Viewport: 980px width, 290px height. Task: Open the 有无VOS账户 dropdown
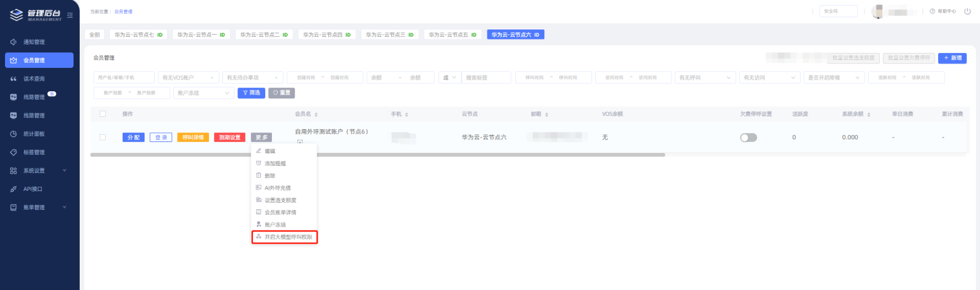tap(188, 78)
